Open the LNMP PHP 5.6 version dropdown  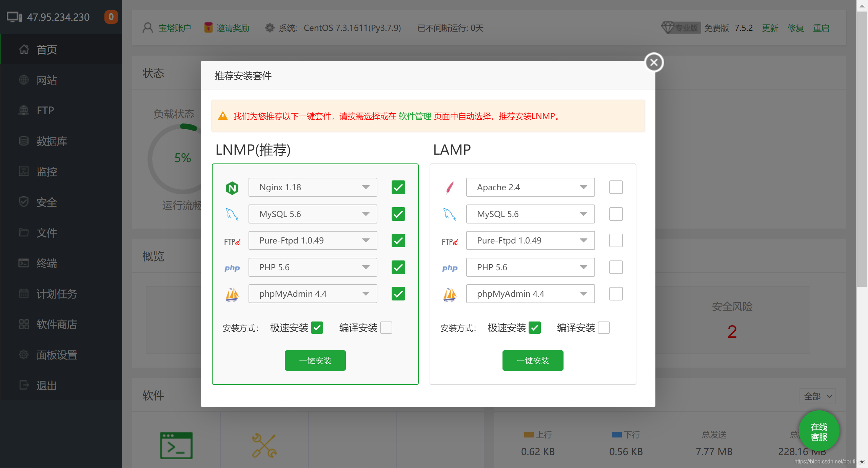(x=313, y=267)
